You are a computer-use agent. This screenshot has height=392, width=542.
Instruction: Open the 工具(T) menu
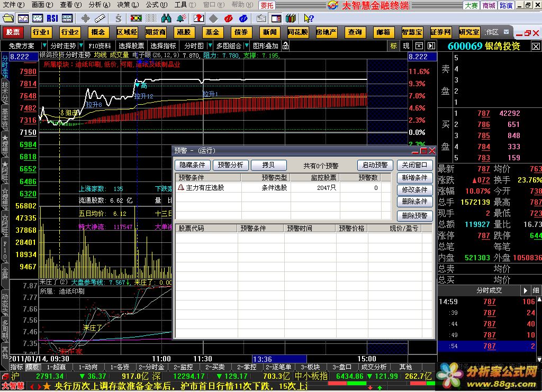[x=185, y=5]
